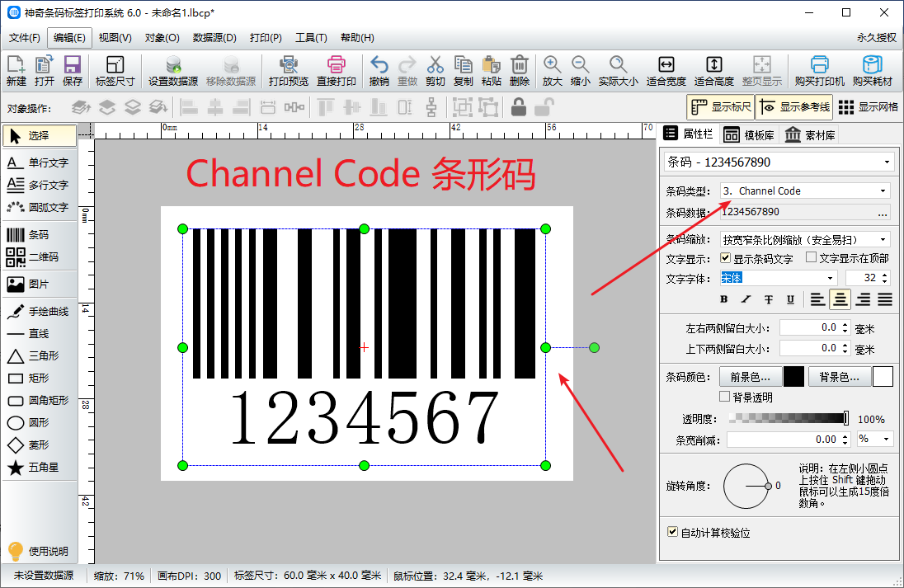Viewport: 904px width, 588px height.
Task: Select the 五角星 star shape tool
Action: 40,468
